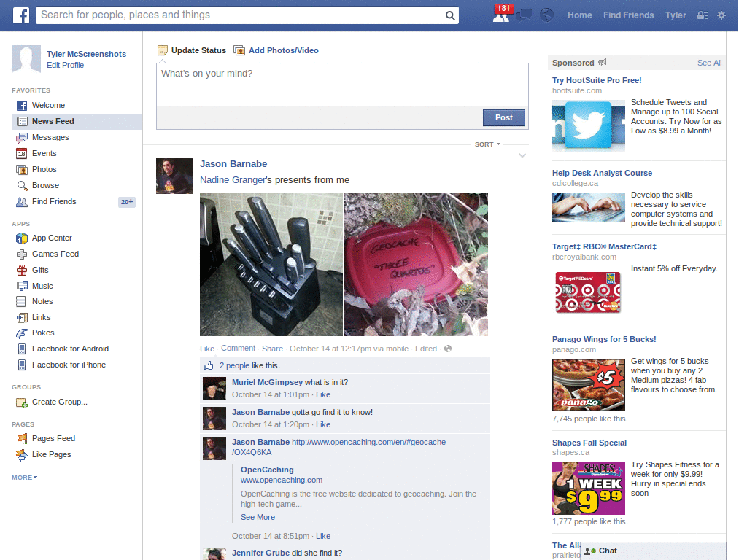
Task: Open Panago Wings for 5 Bucks ad
Action: point(604,339)
